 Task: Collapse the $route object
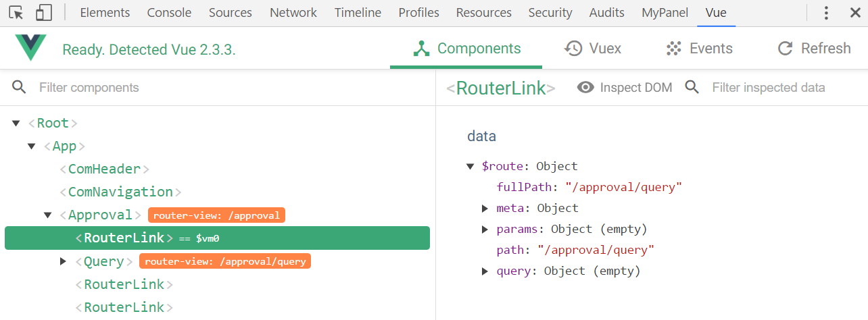pyautogui.click(x=471, y=167)
